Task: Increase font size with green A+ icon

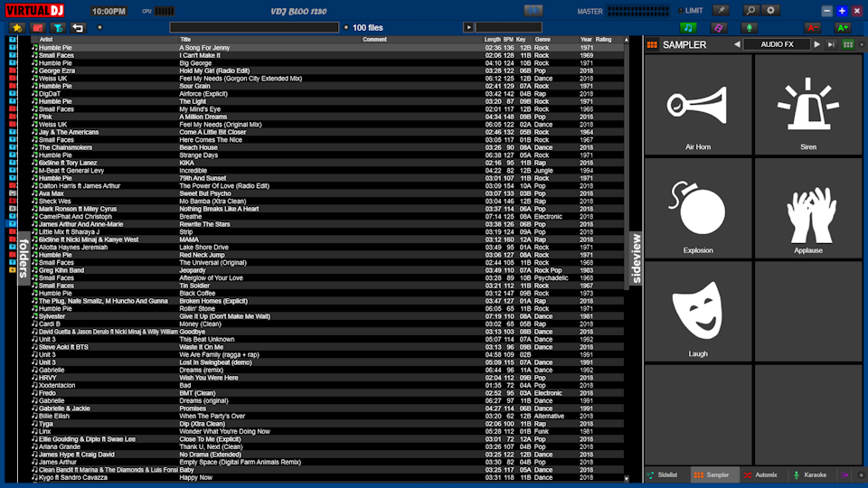Action: 843,28
